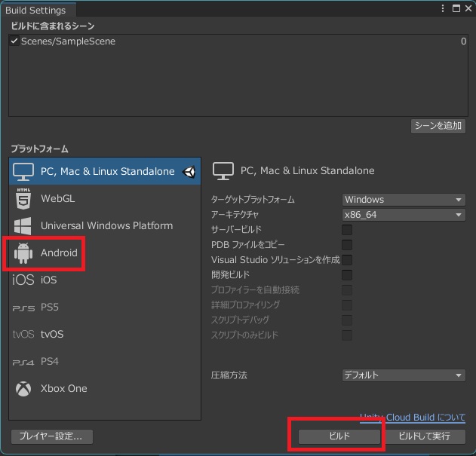476x456 pixels.
Task: Open the window options kebab menu
Action: 443,8
